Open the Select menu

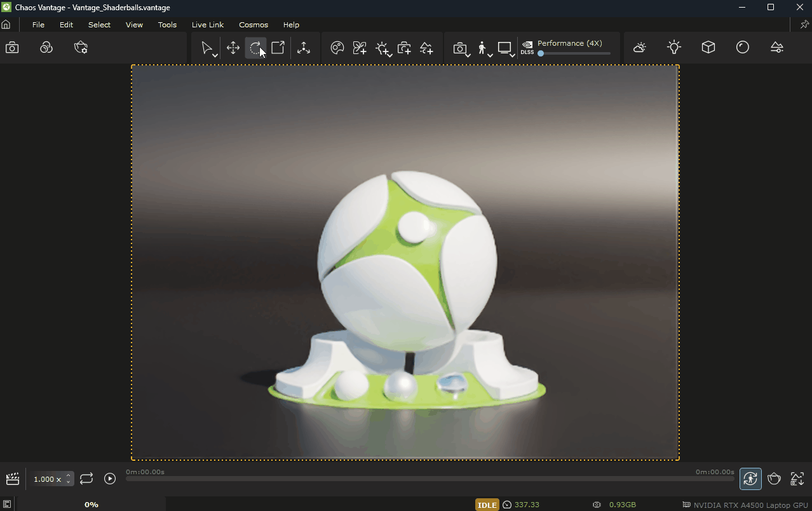pos(99,25)
